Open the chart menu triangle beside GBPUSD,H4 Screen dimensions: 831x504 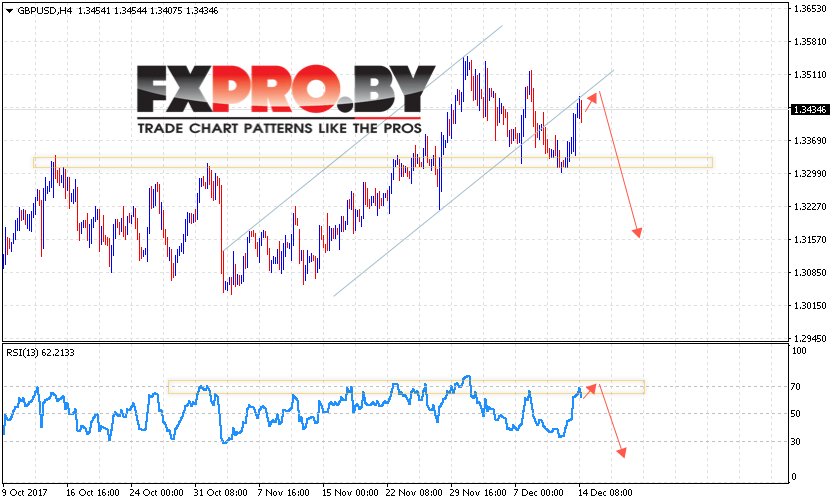[9, 11]
